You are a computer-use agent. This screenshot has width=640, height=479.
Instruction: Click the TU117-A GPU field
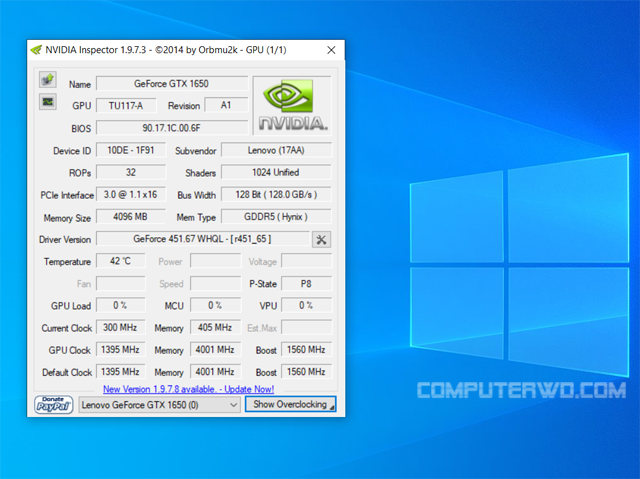[126, 106]
